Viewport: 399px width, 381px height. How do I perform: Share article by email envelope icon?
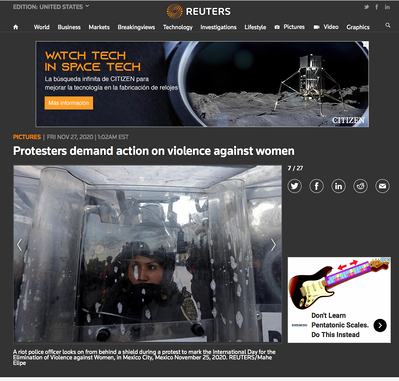pyautogui.click(x=382, y=186)
